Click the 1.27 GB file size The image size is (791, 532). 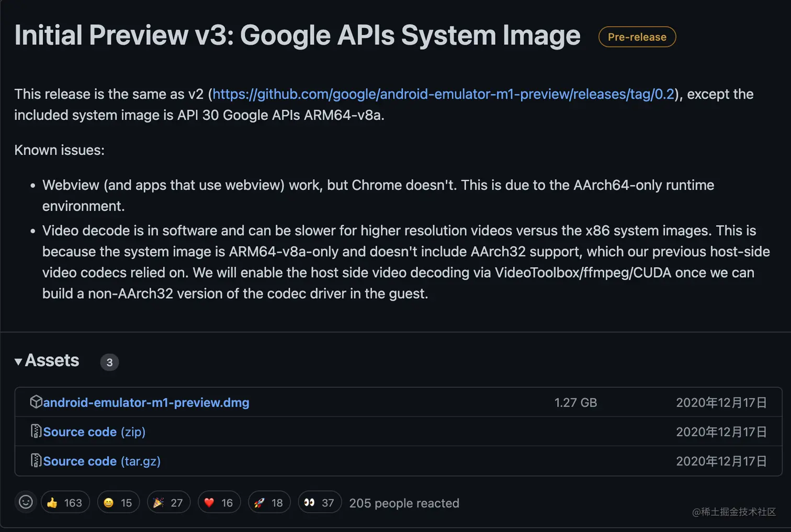575,402
